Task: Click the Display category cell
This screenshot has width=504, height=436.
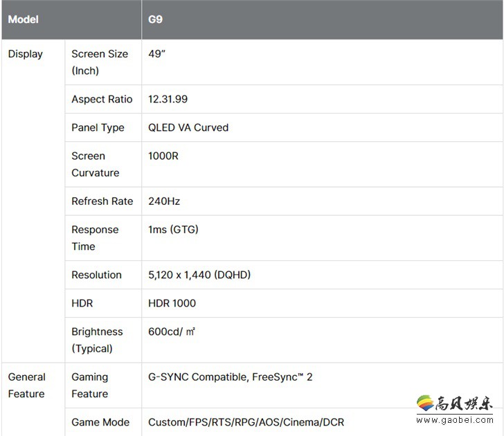Action: 25,54
